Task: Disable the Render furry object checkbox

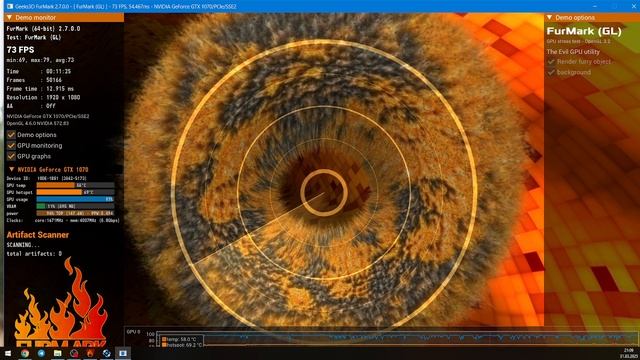Action: click(551, 62)
